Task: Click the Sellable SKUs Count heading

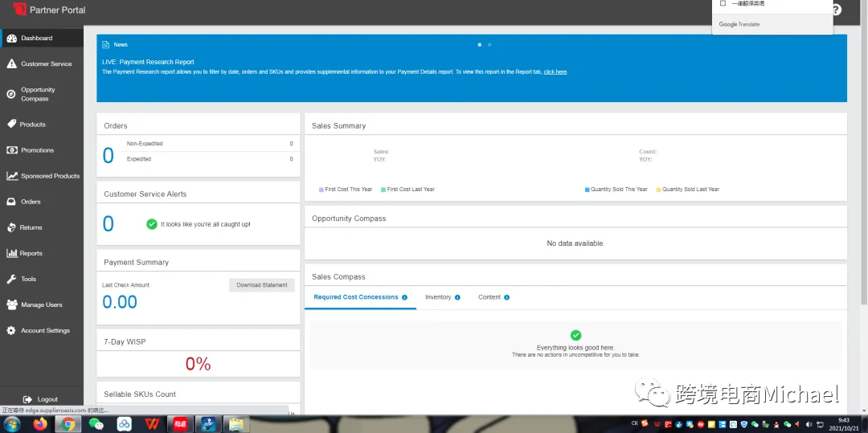Action: pos(140,394)
